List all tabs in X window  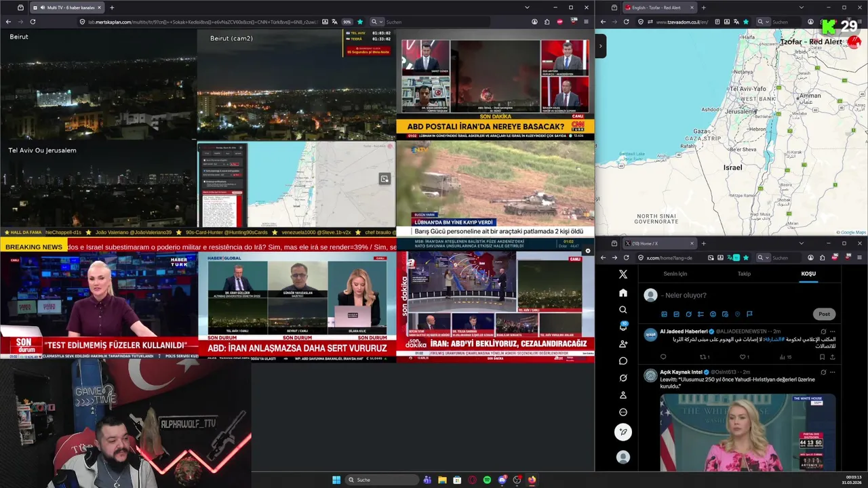click(x=801, y=243)
